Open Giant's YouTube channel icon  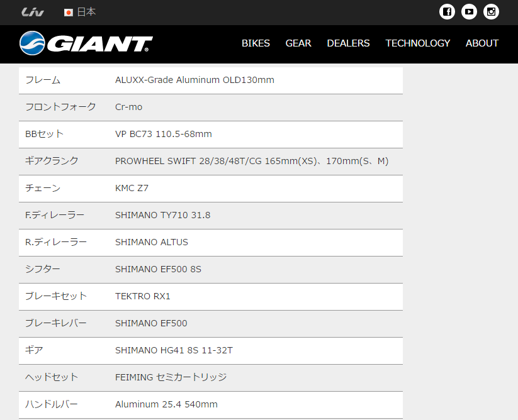click(469, 12)
